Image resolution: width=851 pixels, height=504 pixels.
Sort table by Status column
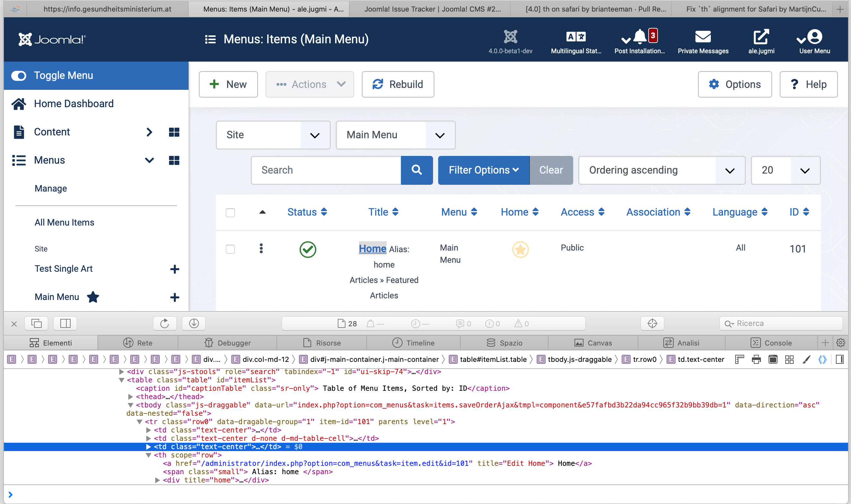coord(307,212)
